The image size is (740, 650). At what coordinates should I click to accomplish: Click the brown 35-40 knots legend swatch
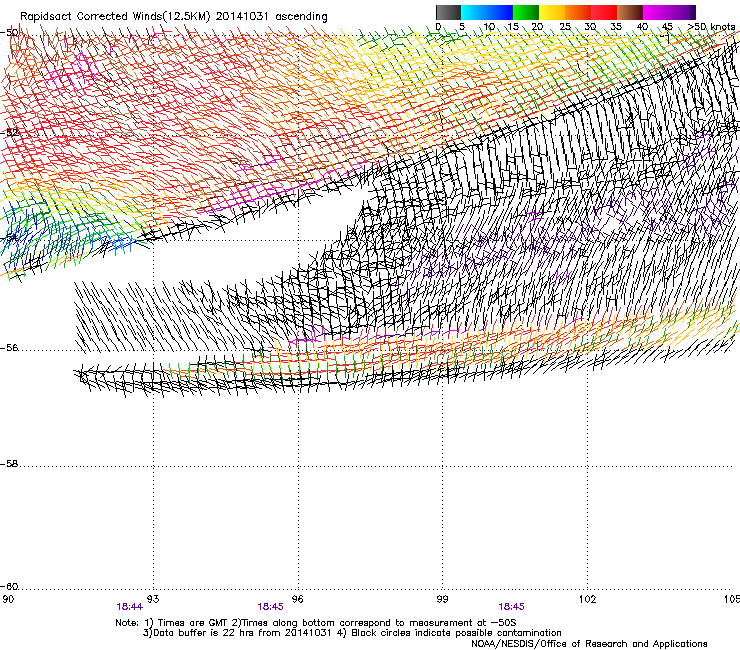[x=630, y=12]
